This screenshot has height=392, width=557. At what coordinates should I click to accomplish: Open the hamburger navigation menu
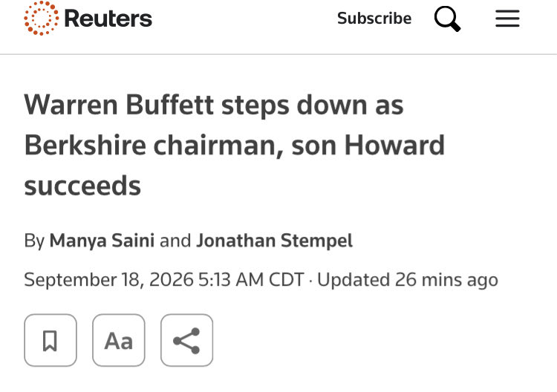click(x=507, y=19)
